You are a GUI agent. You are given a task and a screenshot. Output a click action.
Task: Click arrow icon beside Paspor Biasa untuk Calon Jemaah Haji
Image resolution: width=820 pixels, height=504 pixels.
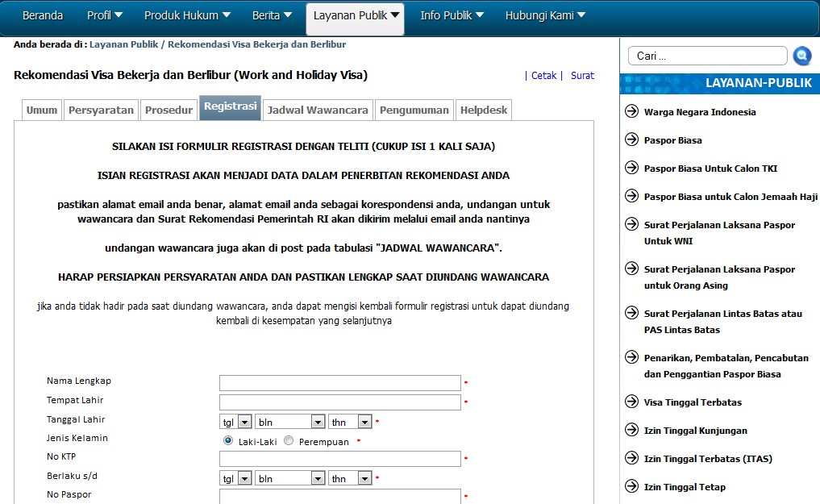tap(632, 195)
